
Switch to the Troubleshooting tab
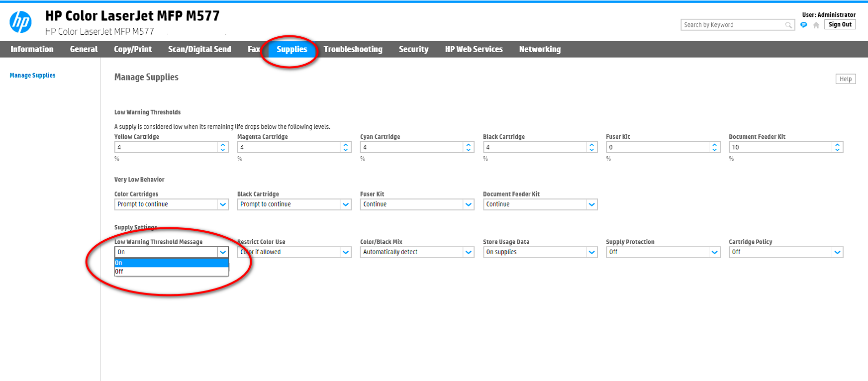pos(353,49)
